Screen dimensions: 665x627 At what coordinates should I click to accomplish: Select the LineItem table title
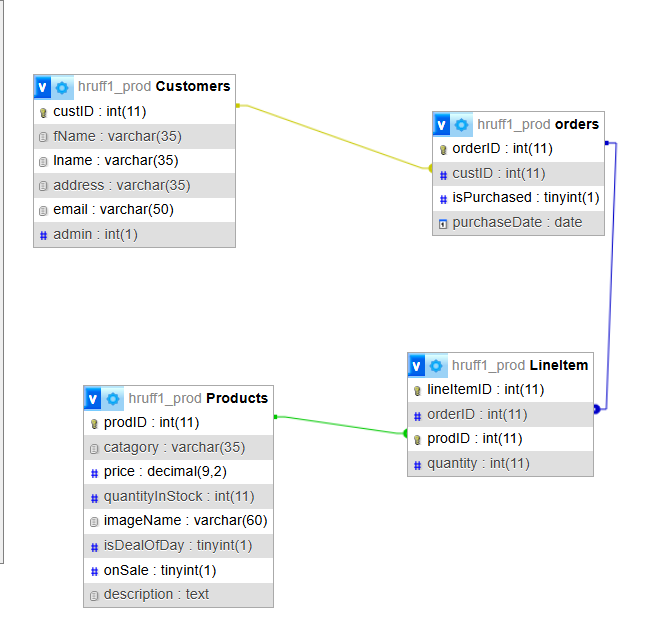pos(559,365)
